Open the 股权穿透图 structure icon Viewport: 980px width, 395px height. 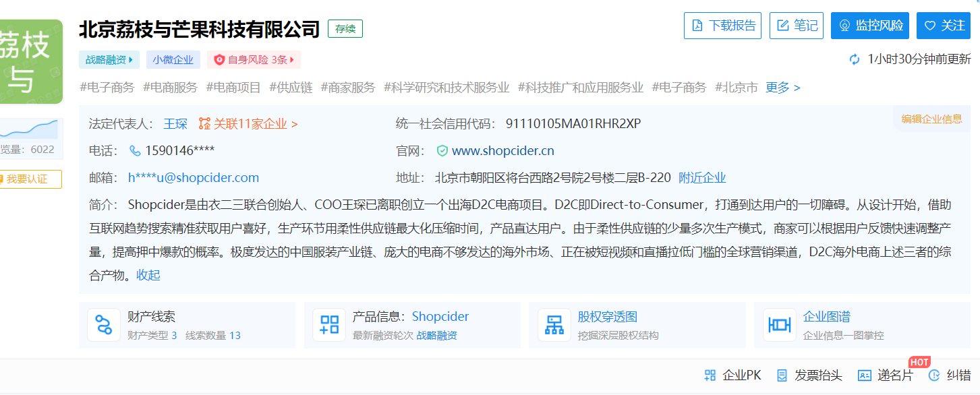(x=554, y=324)
